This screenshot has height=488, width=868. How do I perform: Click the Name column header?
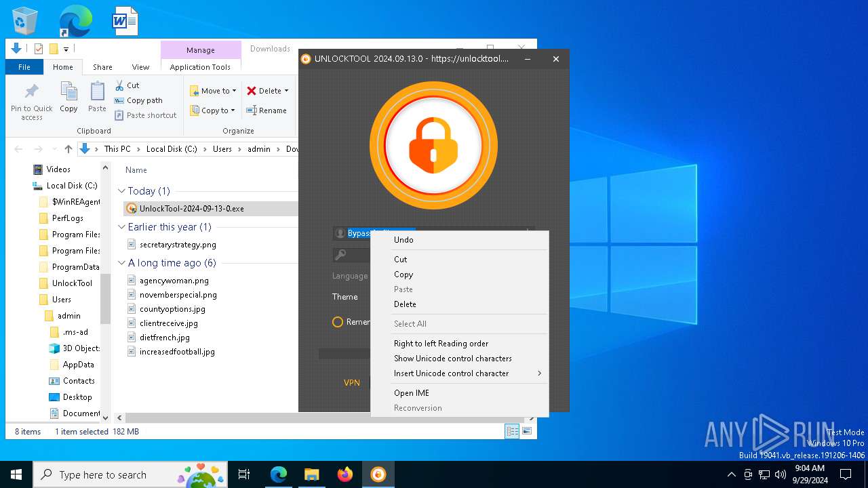[x=136, y=170]
